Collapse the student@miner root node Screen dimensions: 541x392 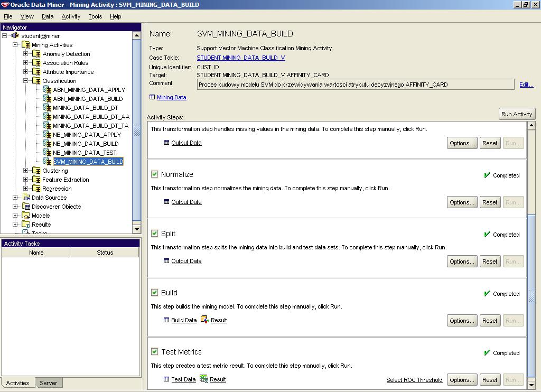tap(4, 35)
